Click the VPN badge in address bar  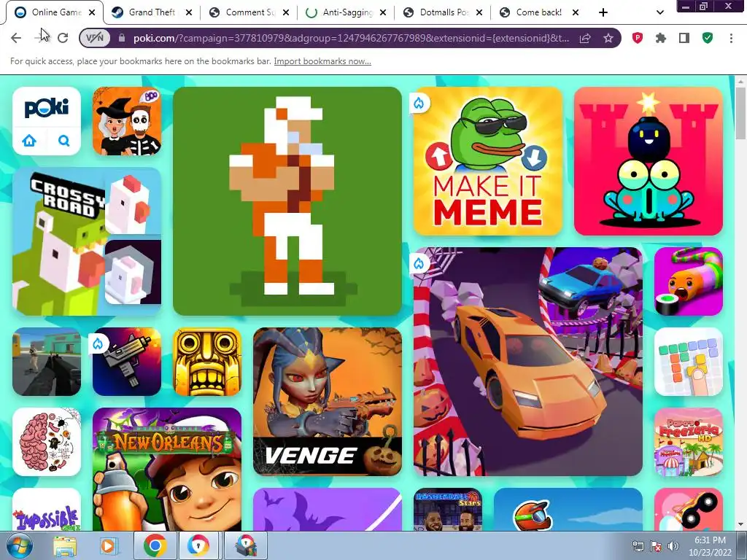click(x=95, y=38)
